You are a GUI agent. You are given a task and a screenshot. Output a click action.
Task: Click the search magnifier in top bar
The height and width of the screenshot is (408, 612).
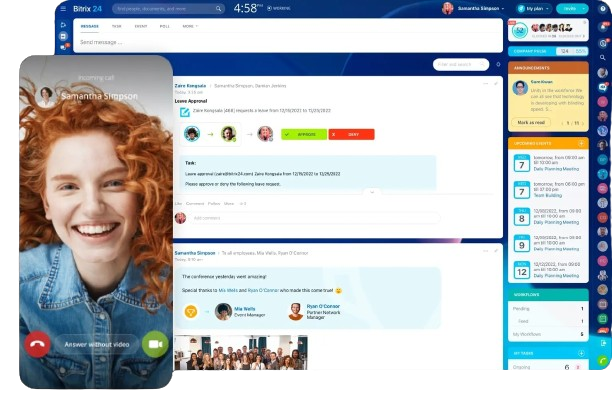pyautogui.click(x=219, y=9)
